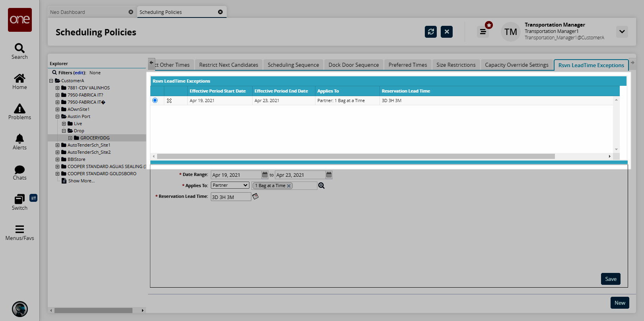The image size is (644, 321).
Task: Click the New button
Action: pyautogui.click(x=619, y=303)
